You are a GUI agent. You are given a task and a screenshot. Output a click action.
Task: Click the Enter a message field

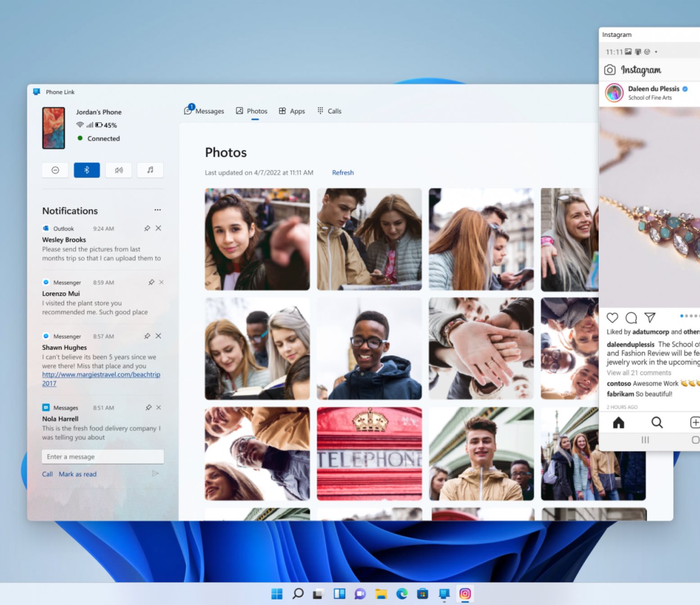(x=103, y=457)
